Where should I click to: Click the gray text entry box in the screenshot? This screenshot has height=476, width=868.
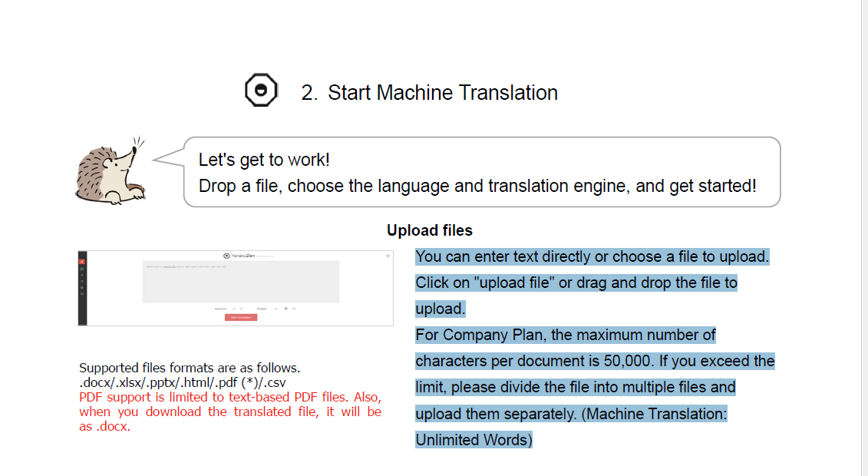(241, 282)
